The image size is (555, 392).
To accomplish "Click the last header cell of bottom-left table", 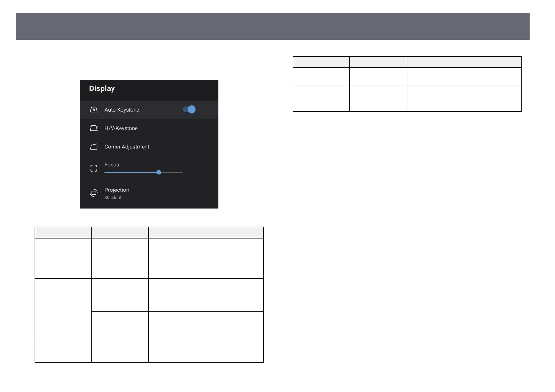I will click(206, 233).
